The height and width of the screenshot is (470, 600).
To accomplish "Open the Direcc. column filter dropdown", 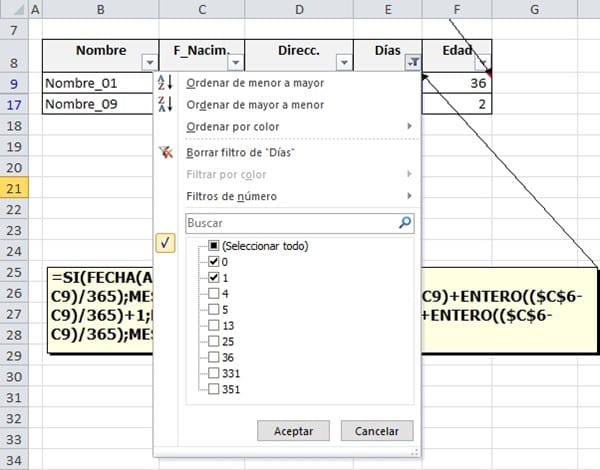I will pos(345,62).
